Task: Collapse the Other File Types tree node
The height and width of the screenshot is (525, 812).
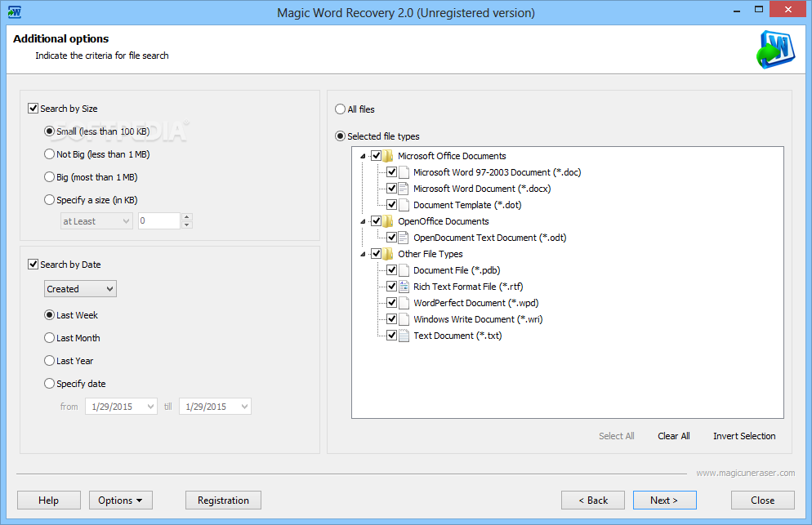Action: [363, 254]
